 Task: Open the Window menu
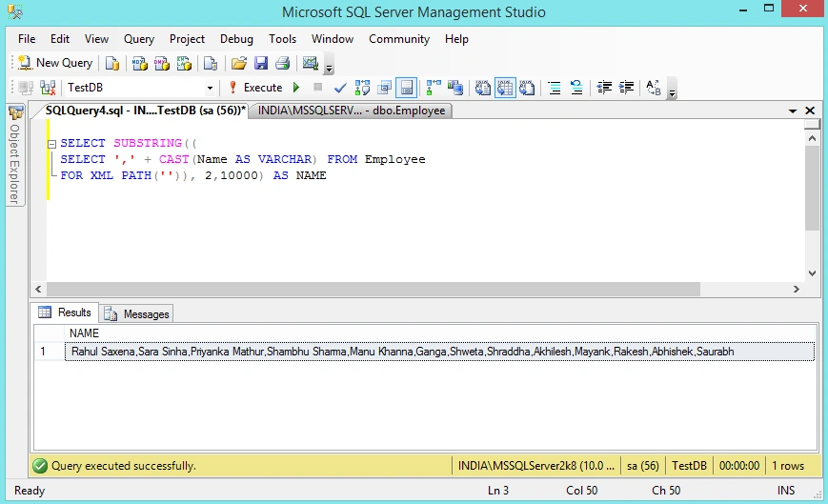333,39
